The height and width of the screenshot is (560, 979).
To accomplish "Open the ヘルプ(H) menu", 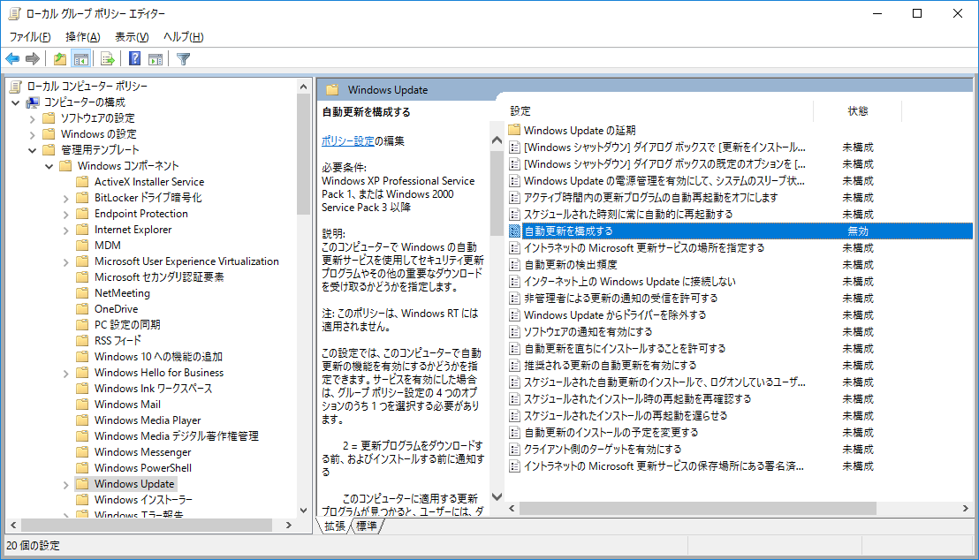I will [183, 37].
